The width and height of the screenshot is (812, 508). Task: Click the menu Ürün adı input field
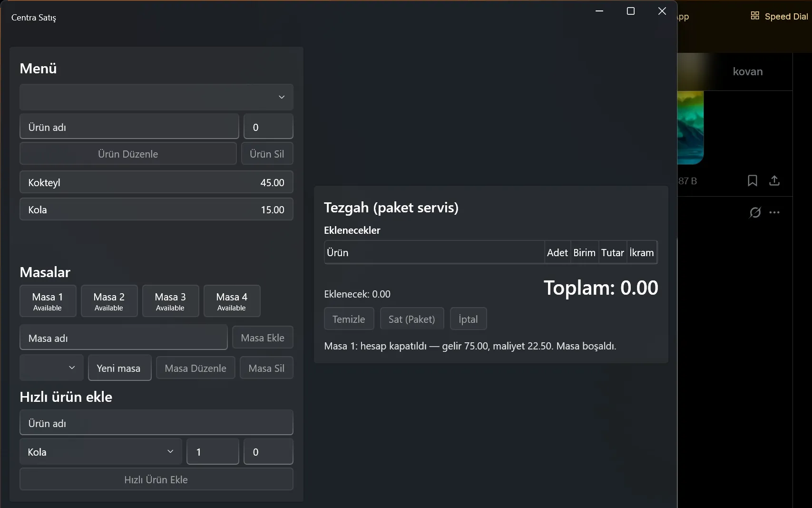click(x=129, y=127)
